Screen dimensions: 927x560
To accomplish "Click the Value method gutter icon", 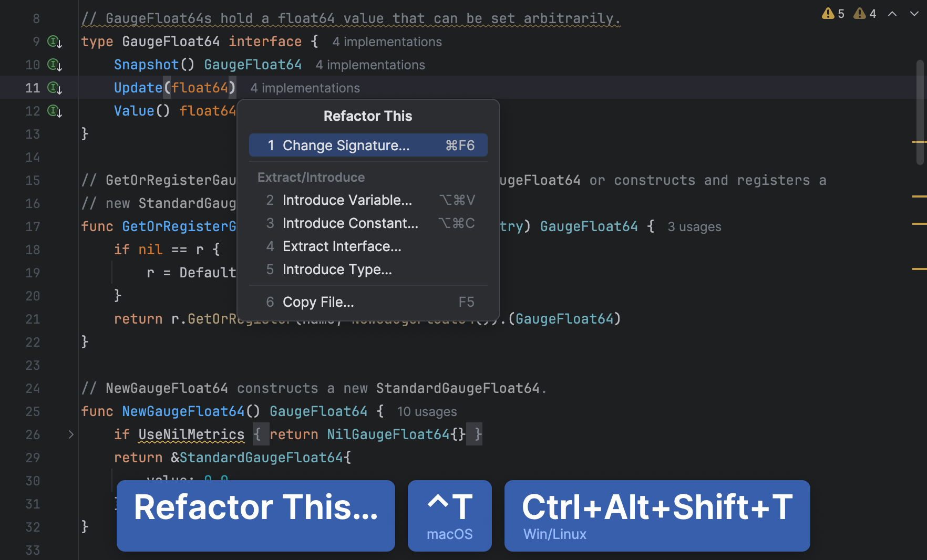I will tap(55, 111).
